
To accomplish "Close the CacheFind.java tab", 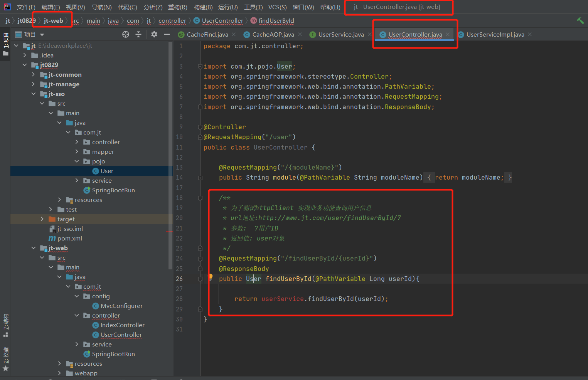I will coord(234,34).
